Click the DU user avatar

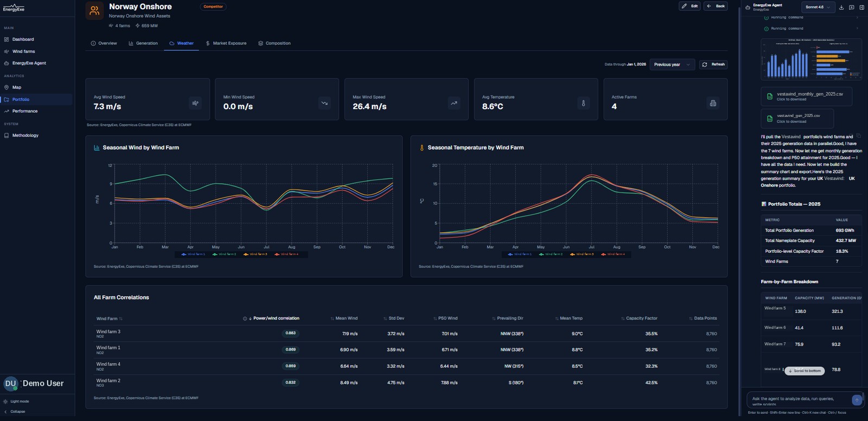coord(10,384)
